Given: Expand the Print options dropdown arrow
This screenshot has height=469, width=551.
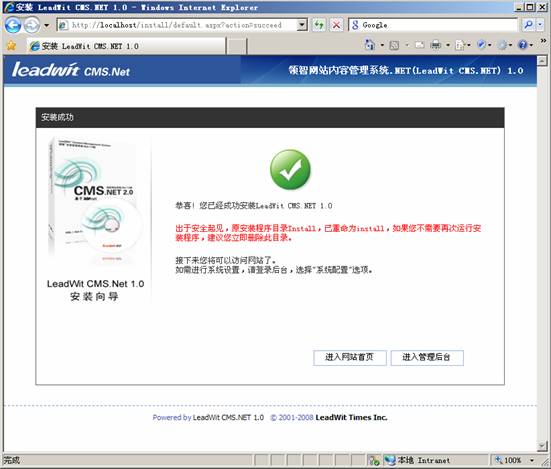Looking at the screenshot, I should pos(448,45).
